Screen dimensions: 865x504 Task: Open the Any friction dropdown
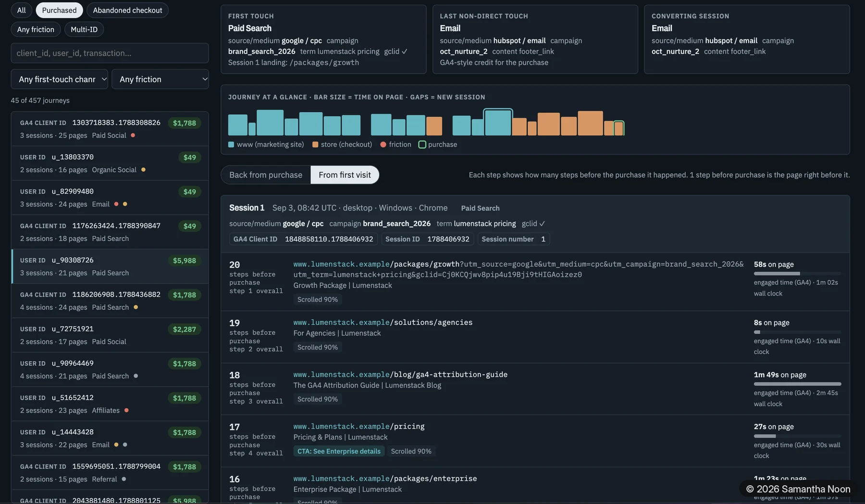160,79
